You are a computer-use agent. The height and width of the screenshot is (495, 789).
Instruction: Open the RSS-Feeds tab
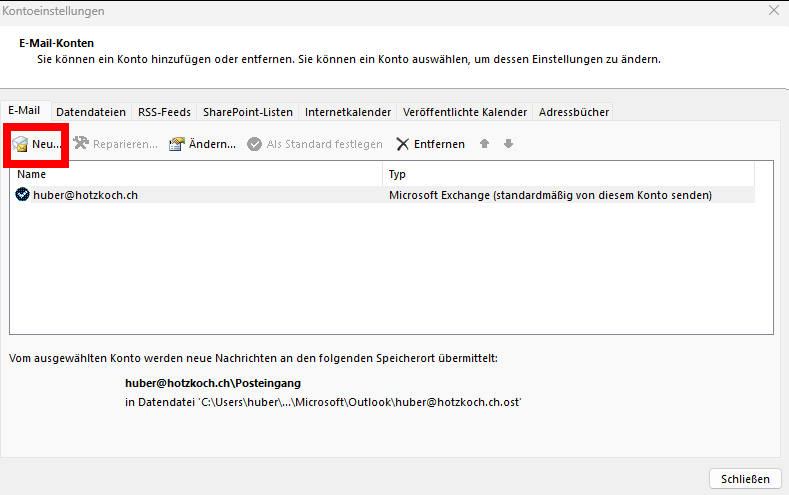[x=166, y=112]
